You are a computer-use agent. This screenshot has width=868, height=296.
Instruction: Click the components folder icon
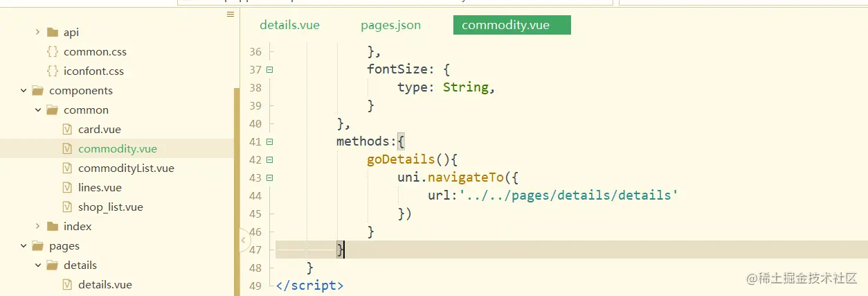tap(37, 91)
